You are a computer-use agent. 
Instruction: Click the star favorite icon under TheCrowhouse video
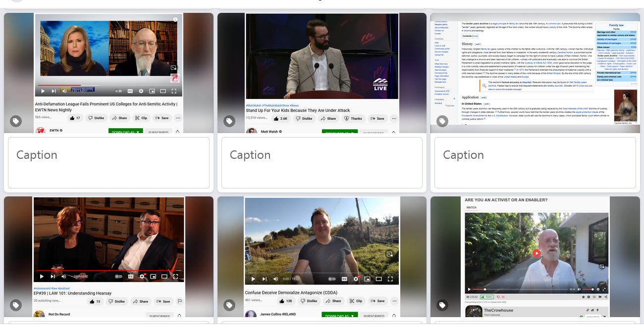pyautogui.click(x=583, y=297)
